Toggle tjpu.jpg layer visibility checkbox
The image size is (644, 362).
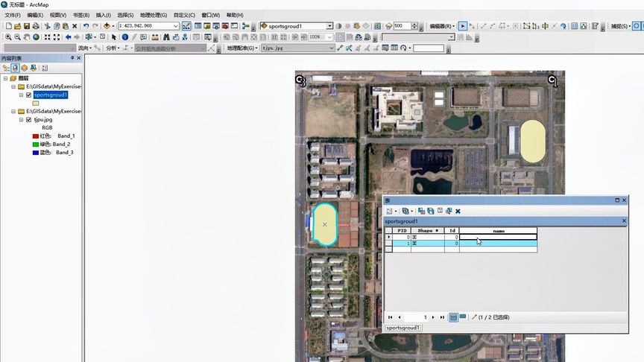29,119
